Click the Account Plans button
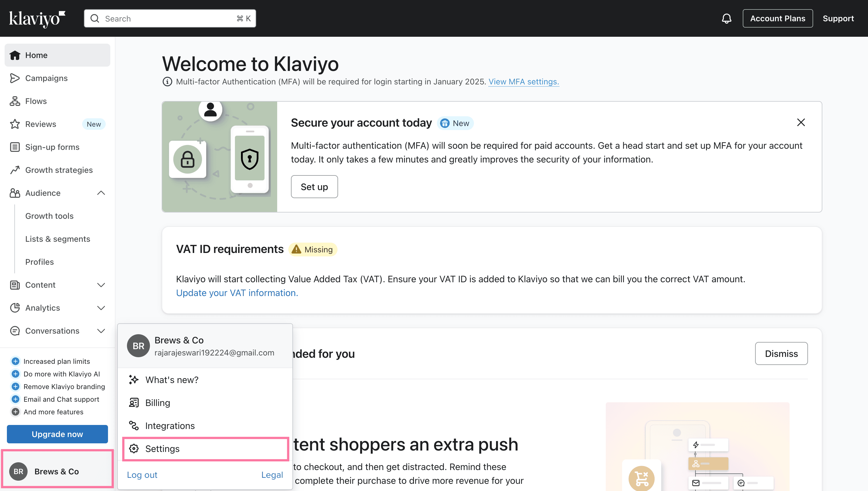Image resolution: width=868 pixels, height=491 pixels. tap(778, 19)
